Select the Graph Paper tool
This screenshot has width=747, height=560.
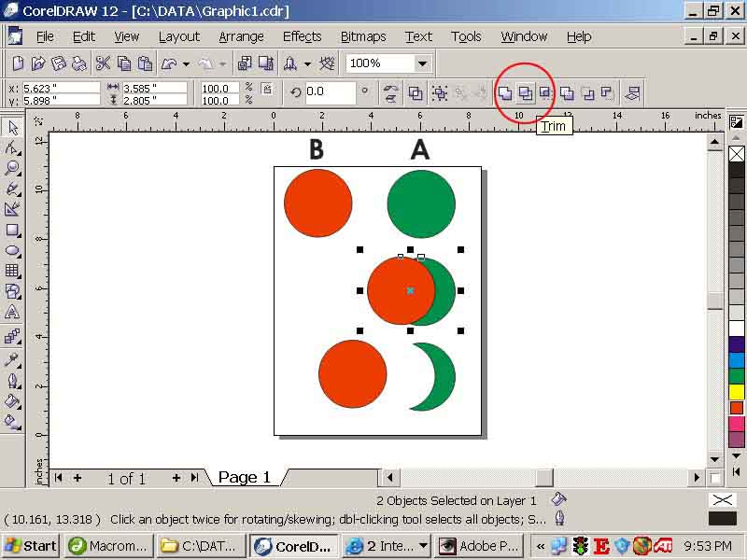pos(12,271)
